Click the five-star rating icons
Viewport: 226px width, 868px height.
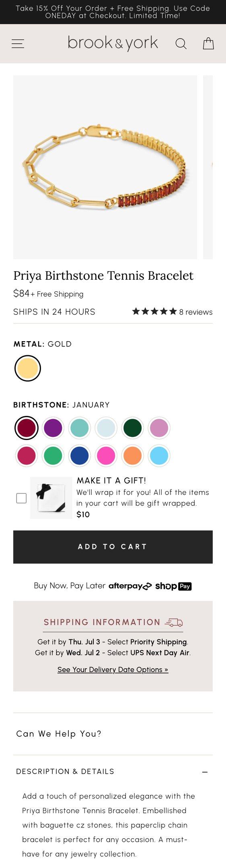click(x=154, y=311)
